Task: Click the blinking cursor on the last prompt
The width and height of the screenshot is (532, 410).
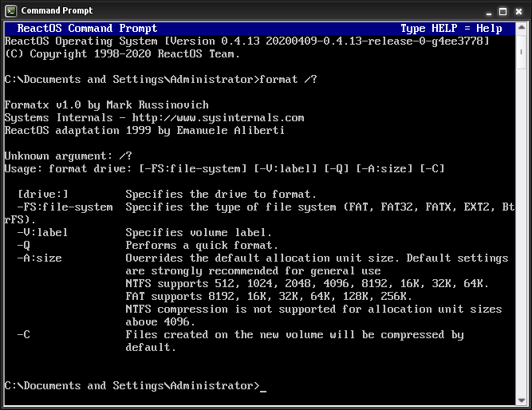Action: point(263,386)
